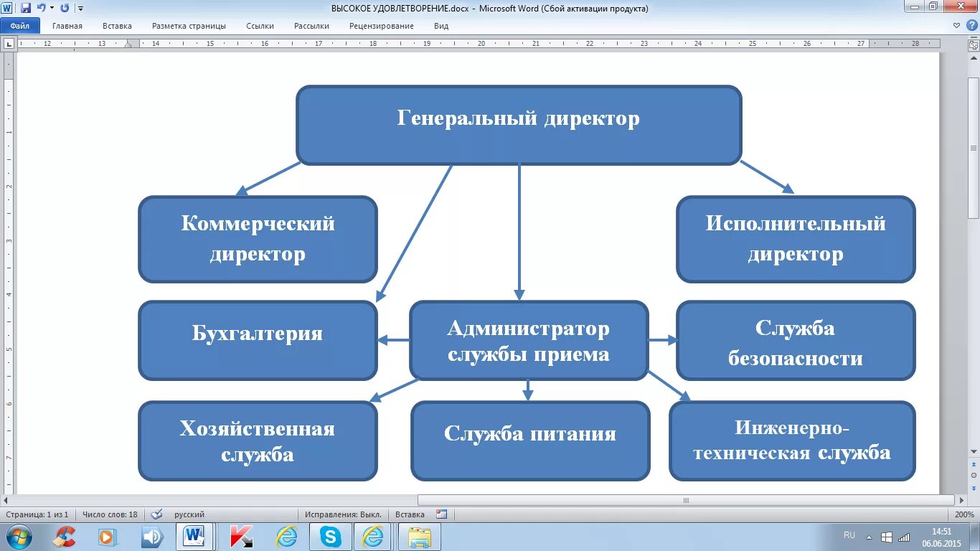Toggle Вставка insert mode in status bar
The height and width of the screenshot is (551, 980).
coord(410,514)
